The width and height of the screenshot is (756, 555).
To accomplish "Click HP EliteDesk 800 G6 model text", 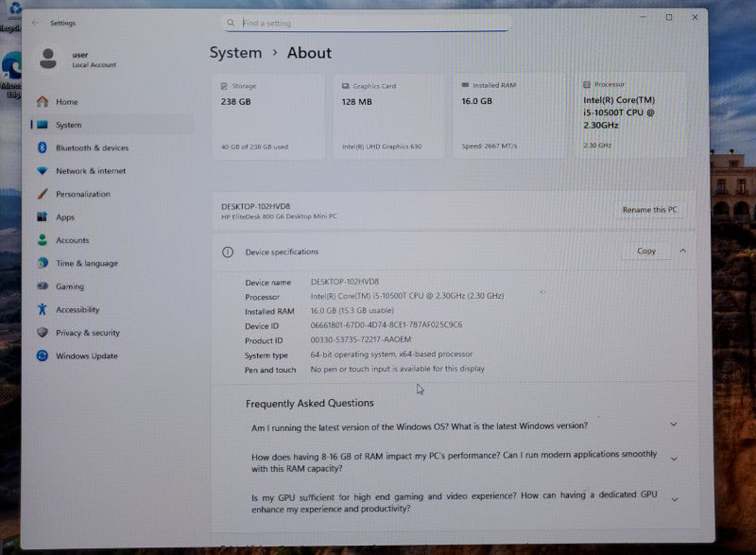I will (x=279, y=216).
